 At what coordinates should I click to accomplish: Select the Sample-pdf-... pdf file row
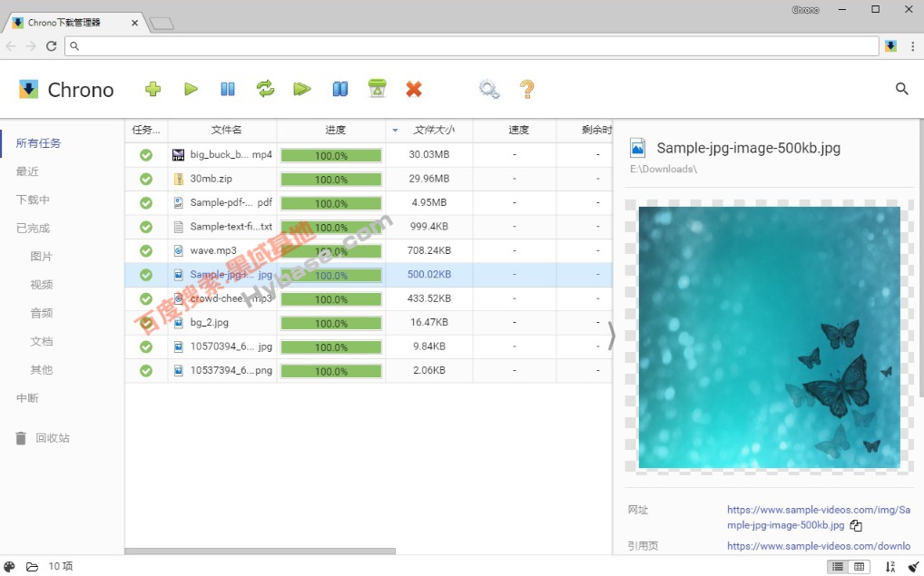(x=369, y=202)
